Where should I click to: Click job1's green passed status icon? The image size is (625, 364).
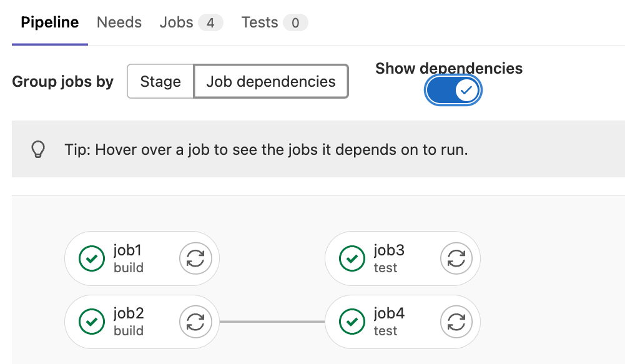[x=92, y=258]
